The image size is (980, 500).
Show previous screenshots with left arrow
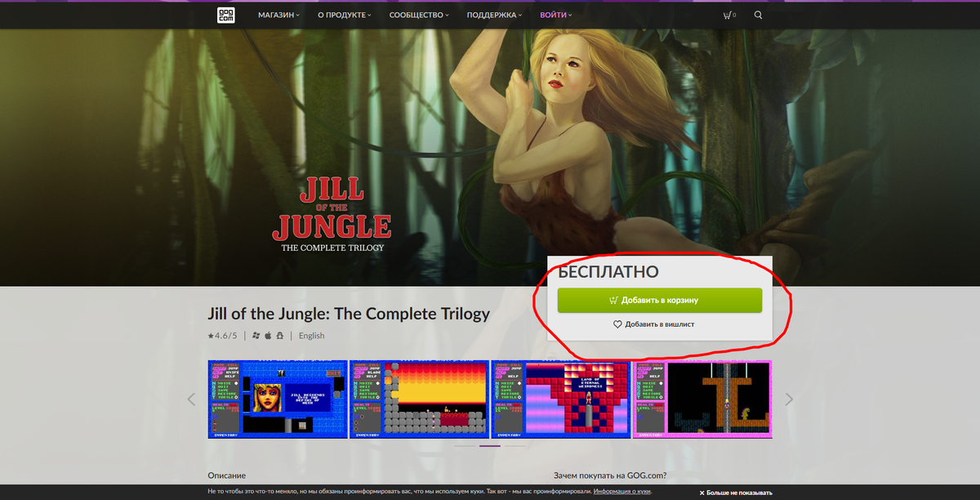[192, 400]
